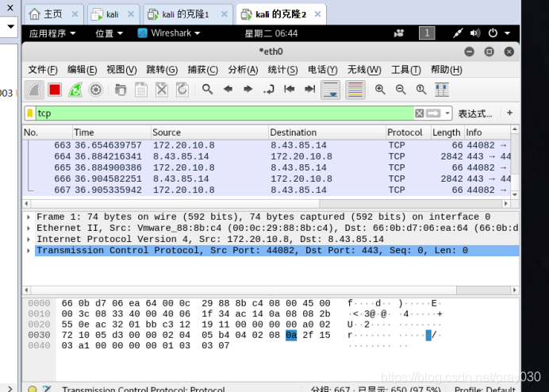
Task: Open the 编辑(E) menu
Action: pyautogui.click(x=83, y=70)
